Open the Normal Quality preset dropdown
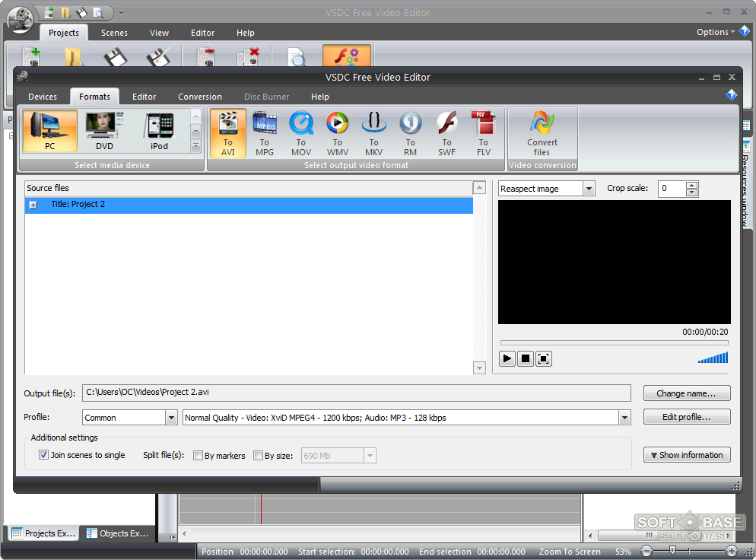 pos(624,417)
